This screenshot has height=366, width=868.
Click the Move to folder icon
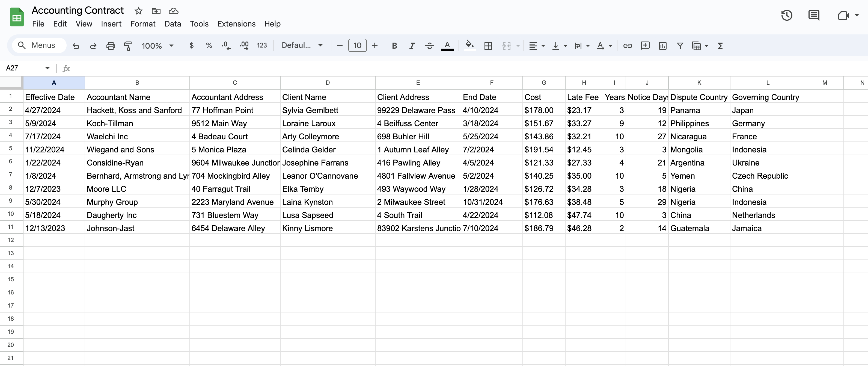(x=156, y=11)
